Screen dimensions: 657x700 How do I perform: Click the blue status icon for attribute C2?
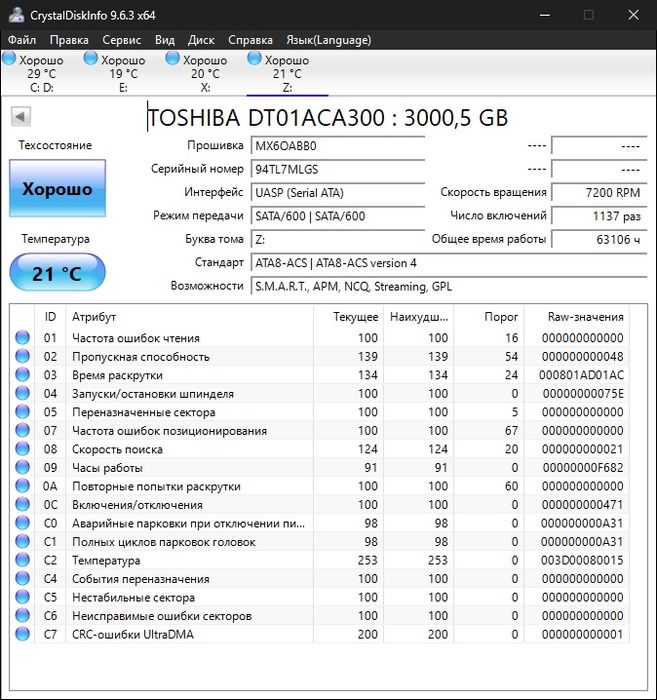point(22,560)
